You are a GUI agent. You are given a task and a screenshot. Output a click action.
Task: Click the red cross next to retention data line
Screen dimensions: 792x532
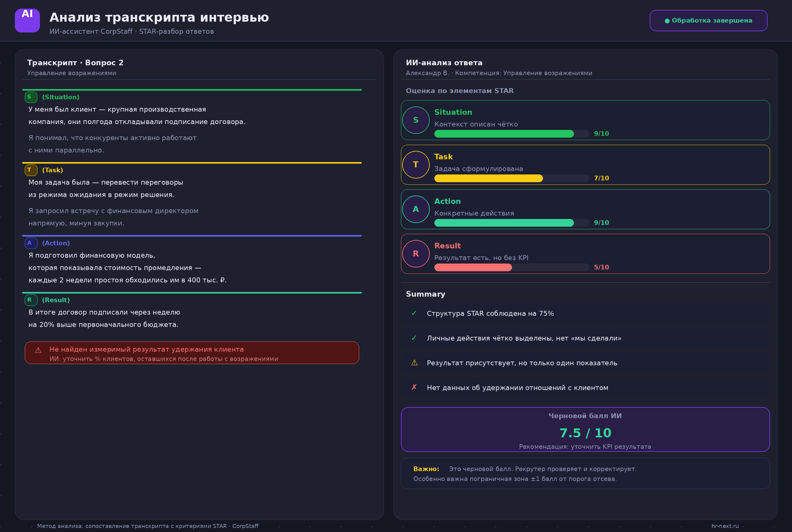(x=414, y=388)
